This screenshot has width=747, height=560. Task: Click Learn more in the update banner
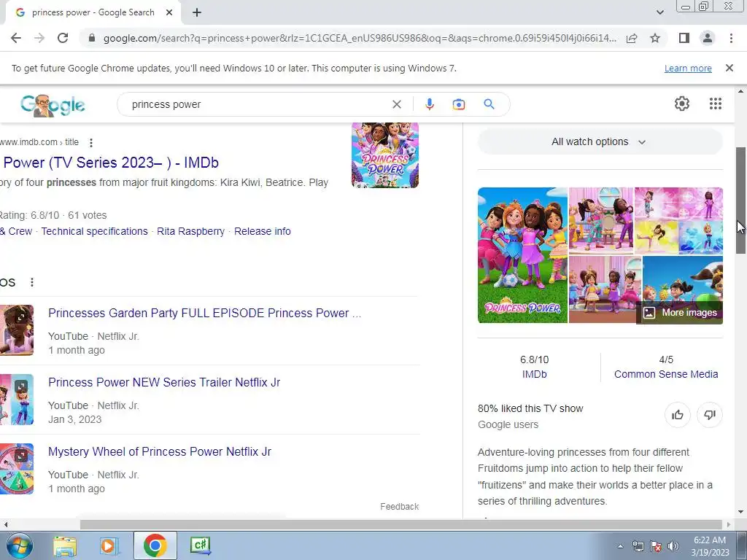coord(688,68)
